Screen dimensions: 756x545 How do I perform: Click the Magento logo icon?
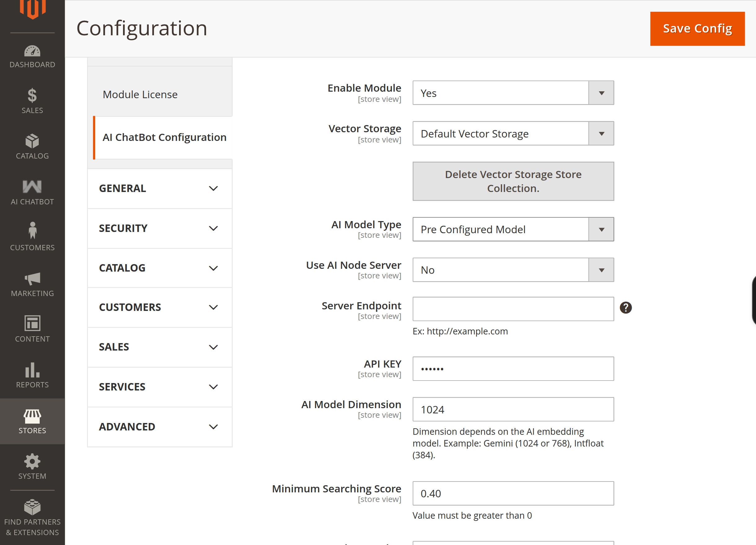point(32,9)
